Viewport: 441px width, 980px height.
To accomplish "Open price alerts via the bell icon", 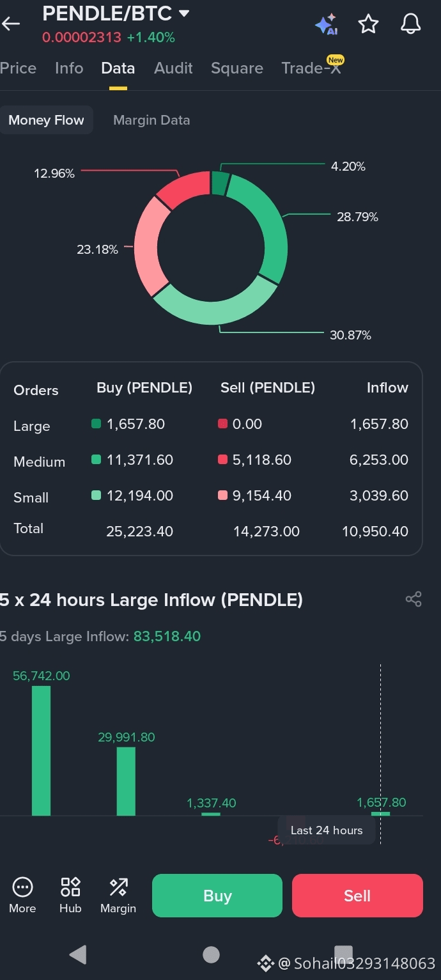I will (x=411, y=24).
